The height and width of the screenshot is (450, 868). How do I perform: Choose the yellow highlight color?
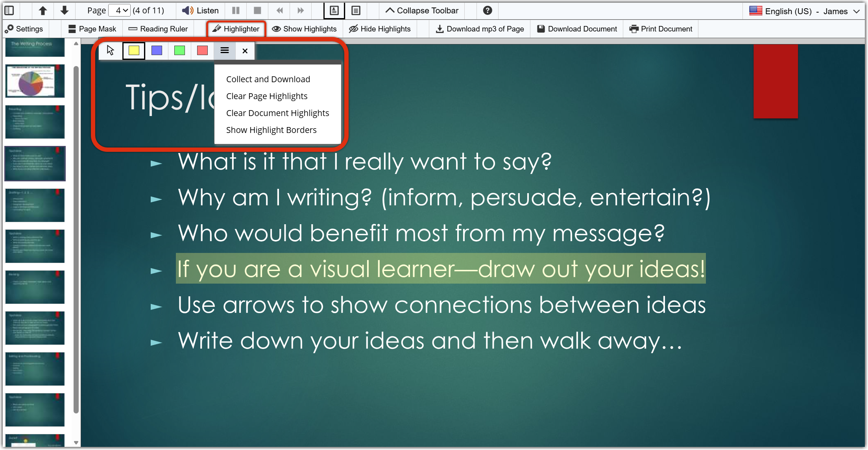pos(134,51)
